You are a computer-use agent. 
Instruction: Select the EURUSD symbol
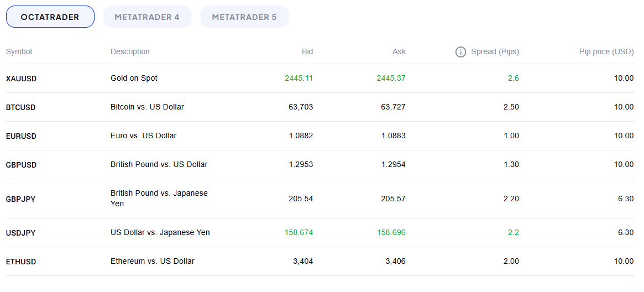click(x=22, y=136)
